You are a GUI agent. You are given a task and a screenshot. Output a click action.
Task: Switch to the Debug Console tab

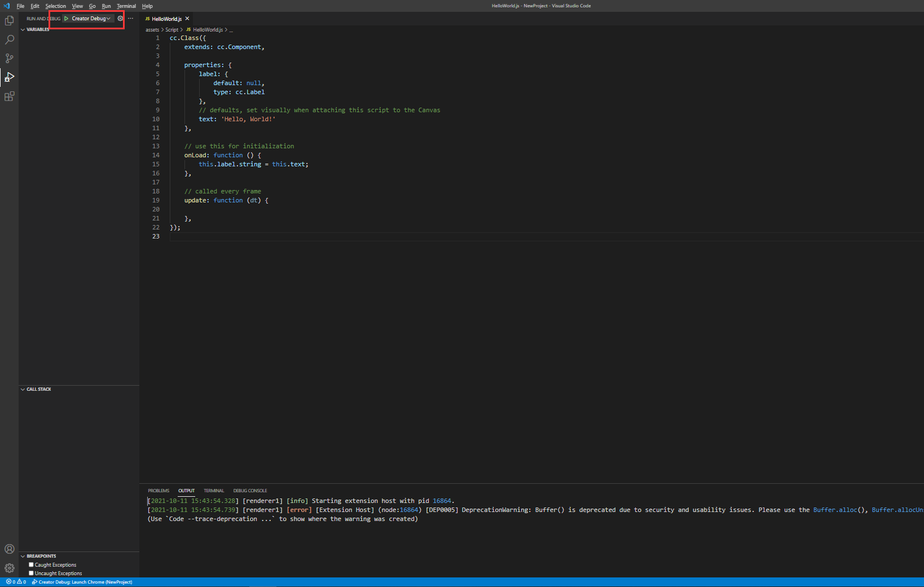250,491
